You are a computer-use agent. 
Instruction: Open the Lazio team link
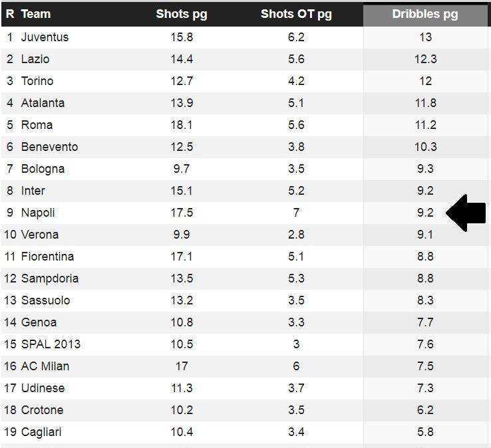click(35, 59)
